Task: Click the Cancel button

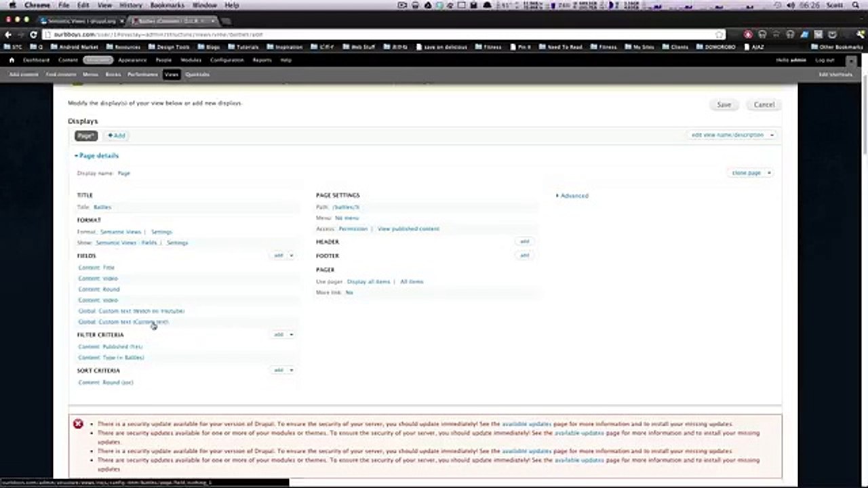Action: 764,104
